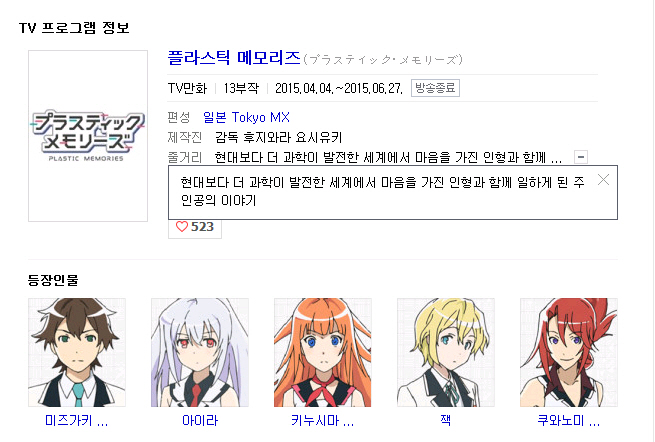The height and width of the screenshot is (442, 655).
Task: Open the 잭 name link
Action: [446, 420]
